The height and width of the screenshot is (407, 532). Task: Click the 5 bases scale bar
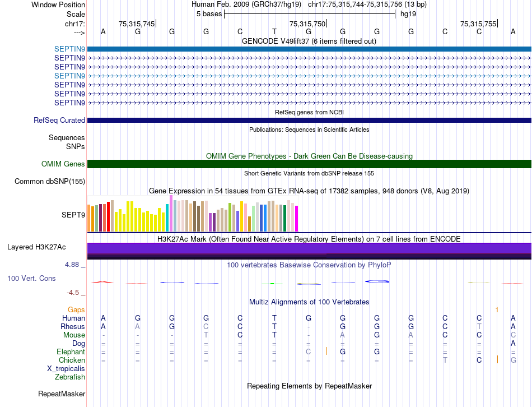(x=310, y=14)
